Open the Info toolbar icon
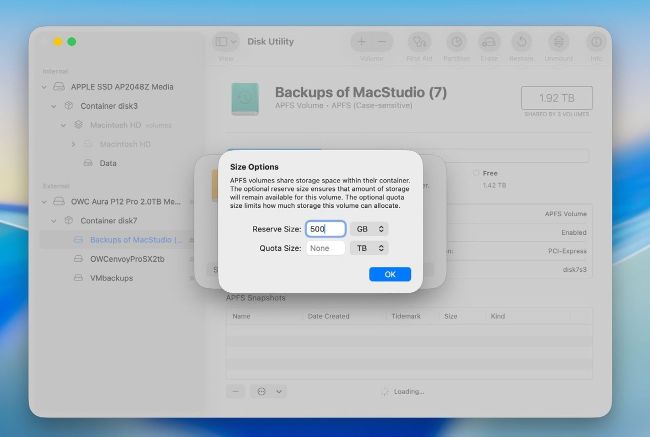 pyautogui.click(x=596, y=43)
